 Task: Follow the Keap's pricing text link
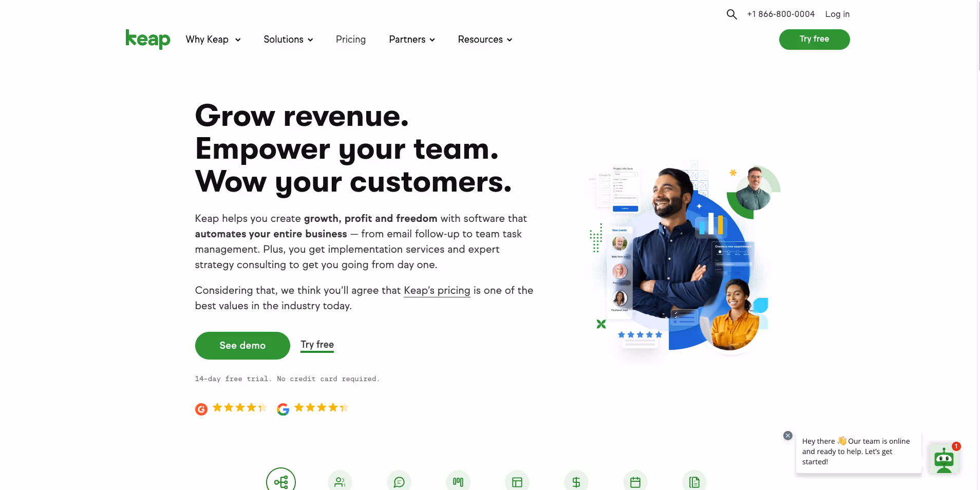[x=437, y=290]
